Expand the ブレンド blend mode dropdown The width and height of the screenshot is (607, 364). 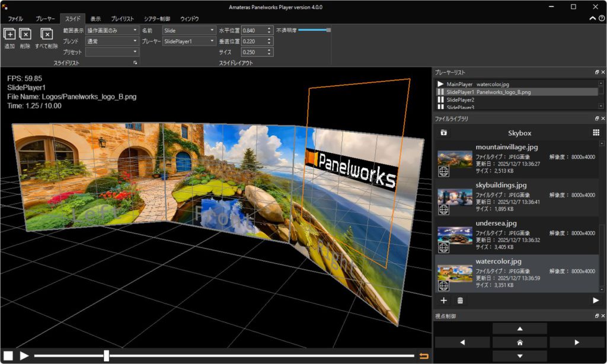111,41
